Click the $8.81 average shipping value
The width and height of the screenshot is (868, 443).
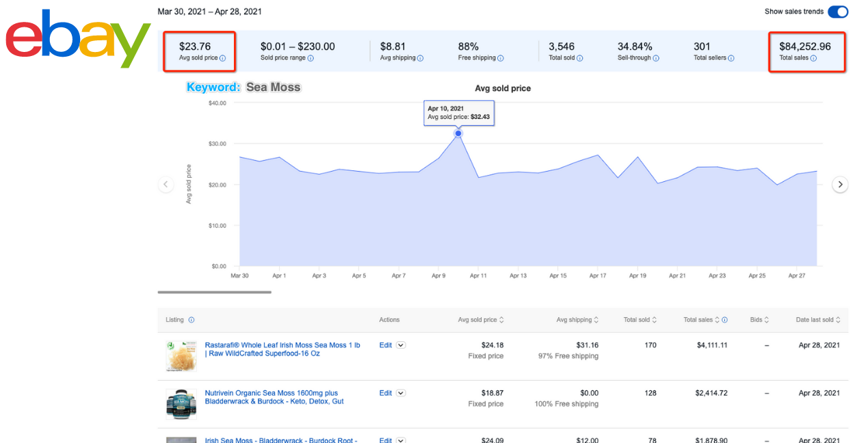pyautogui.click(x=392, y=46)
